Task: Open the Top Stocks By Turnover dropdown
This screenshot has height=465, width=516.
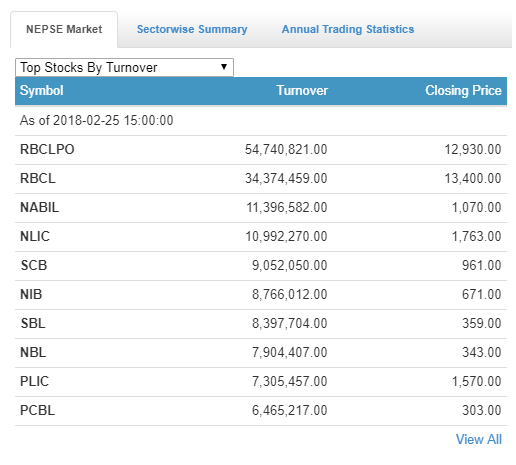Action: (x=124, y=67)
